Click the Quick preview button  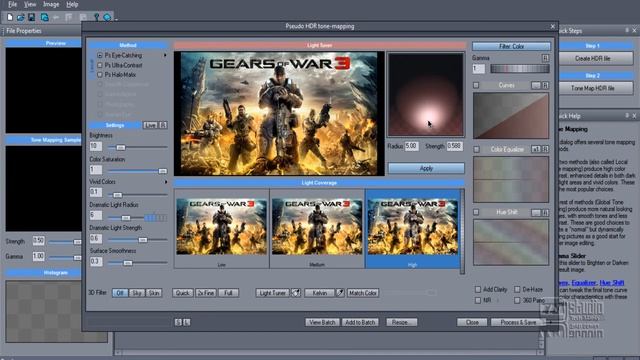pyautogui.click(x=182, y=293)
